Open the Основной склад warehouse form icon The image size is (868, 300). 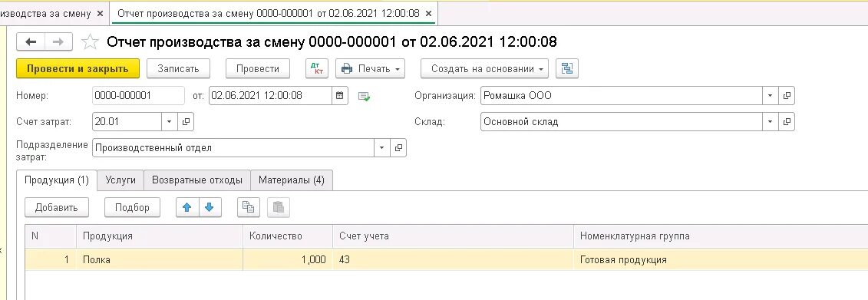pos(787,122)
